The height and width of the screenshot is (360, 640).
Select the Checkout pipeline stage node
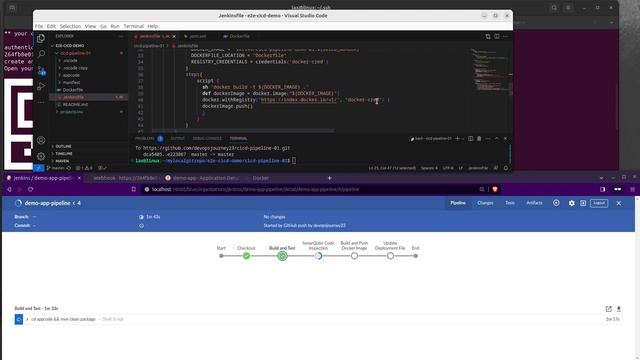(x=247, y=256)
